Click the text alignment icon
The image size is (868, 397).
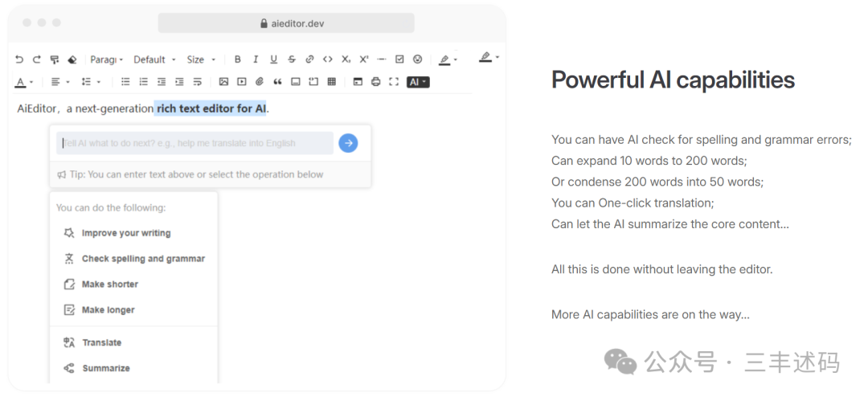click(x=55, y=82)
